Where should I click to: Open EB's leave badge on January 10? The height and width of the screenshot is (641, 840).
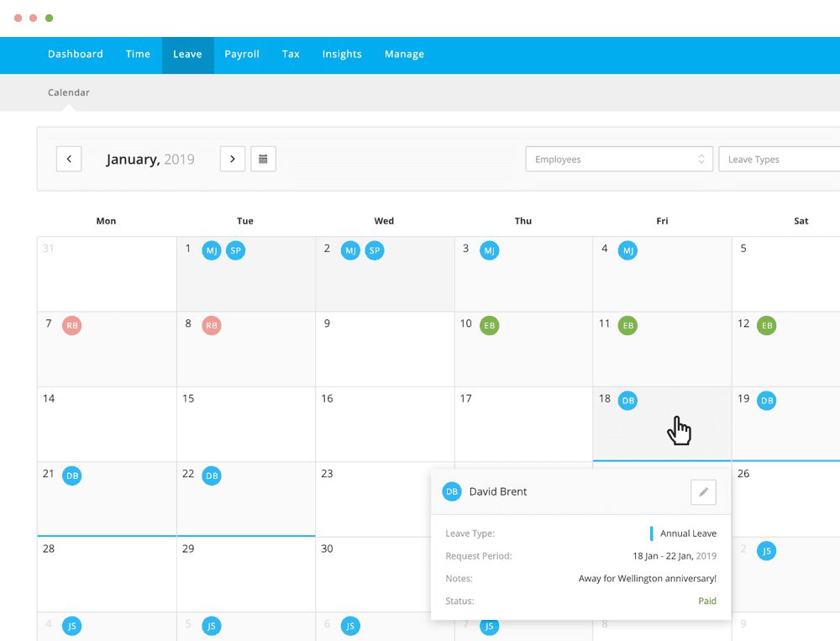[490, 325]
